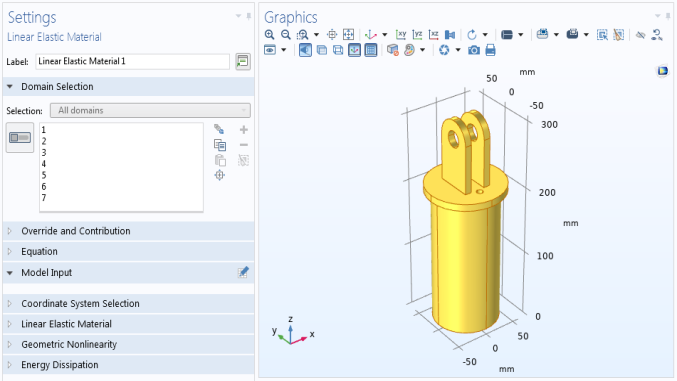Viewport: 677px width, 381px height.
Task: Click the Add to Selection plus button
Action: (x=244, y=130)
